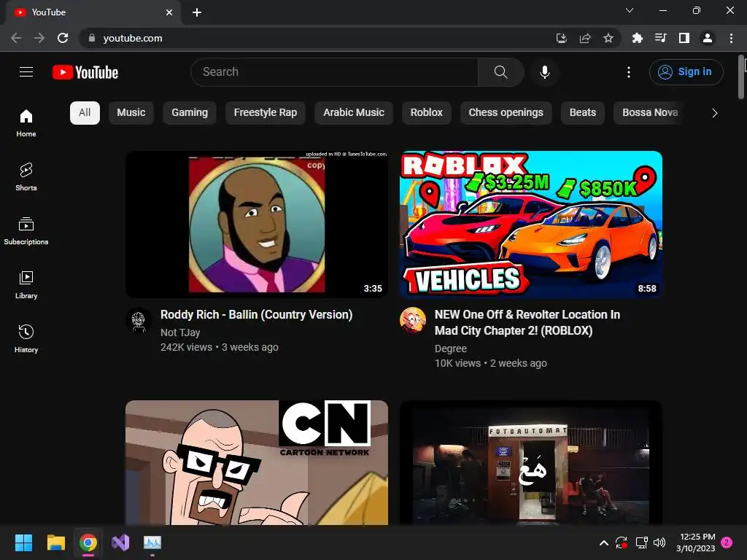Open Not TJay channel avatar
Image resolution: width=747 pixels, height=560 pixels.
139,319
